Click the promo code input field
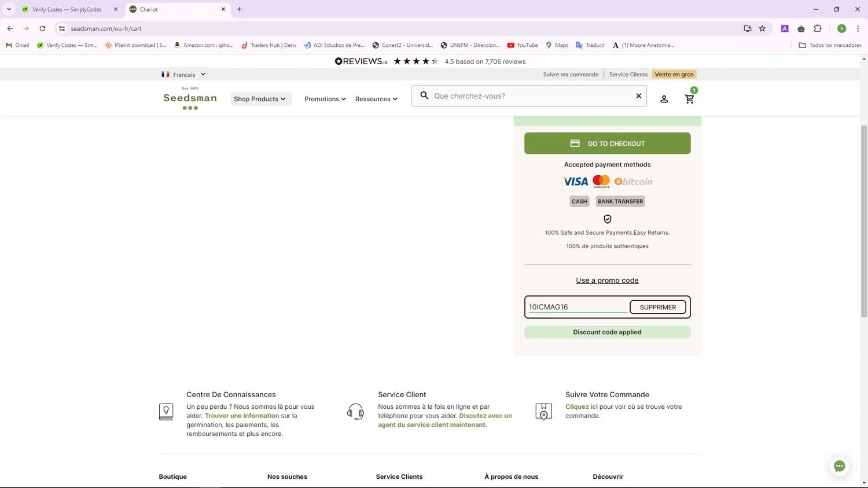The image size is (868, 488). [x=578, y=307]
